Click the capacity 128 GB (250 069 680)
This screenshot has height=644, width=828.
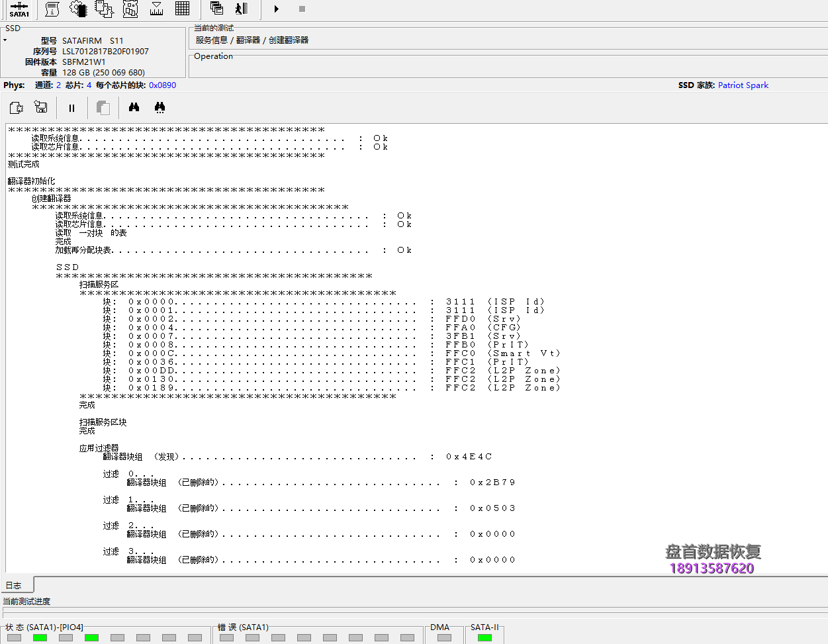coord(103,73)
